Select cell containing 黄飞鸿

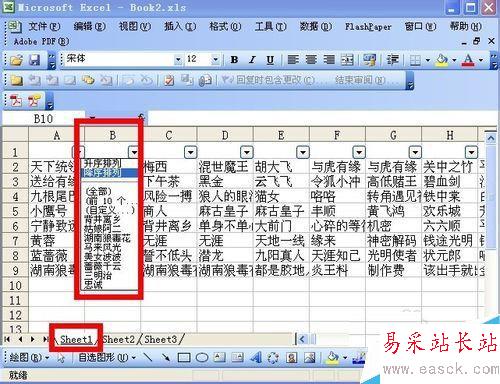click(393, 211)
